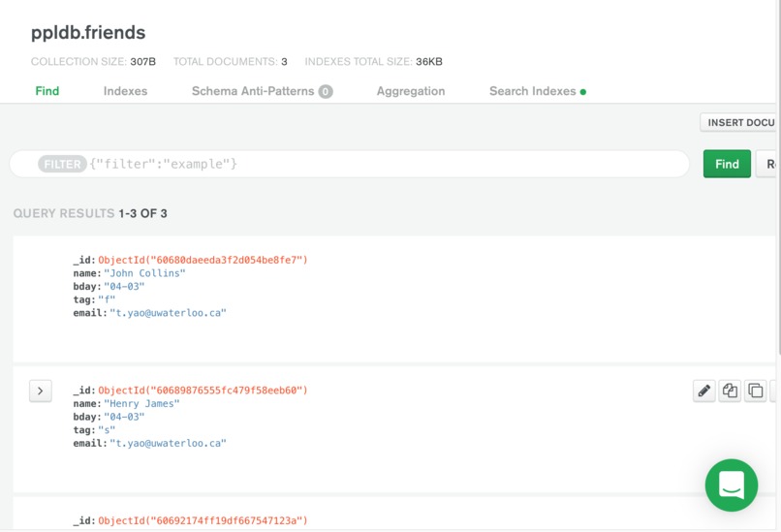781x532 pixels.
Task: Select the Find tab
Action: click(47, 91)
